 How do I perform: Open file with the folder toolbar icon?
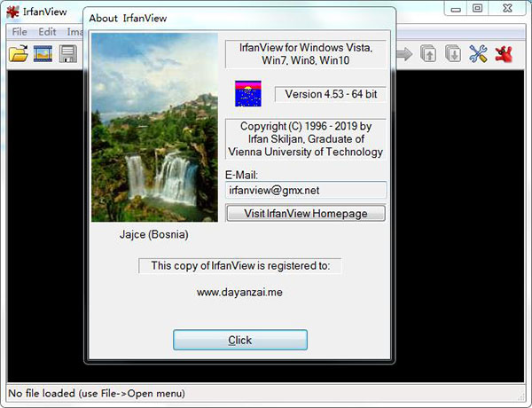[19, 53]
